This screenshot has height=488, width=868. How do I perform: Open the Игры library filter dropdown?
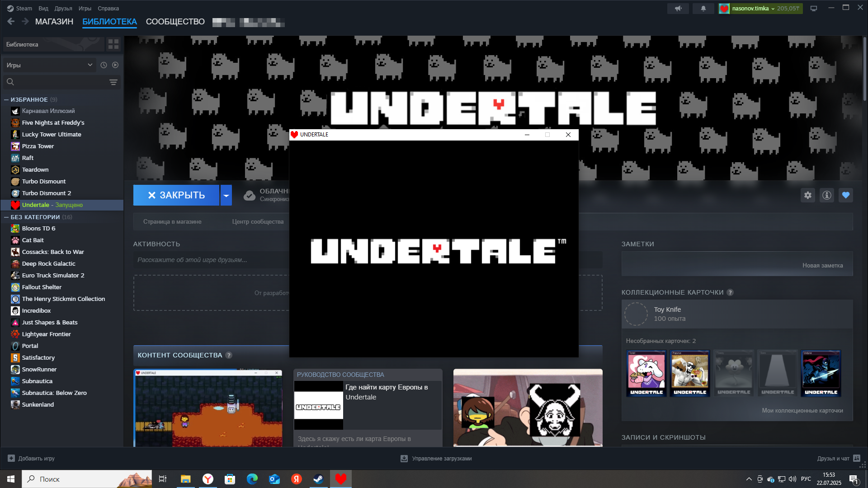[50, 65]
